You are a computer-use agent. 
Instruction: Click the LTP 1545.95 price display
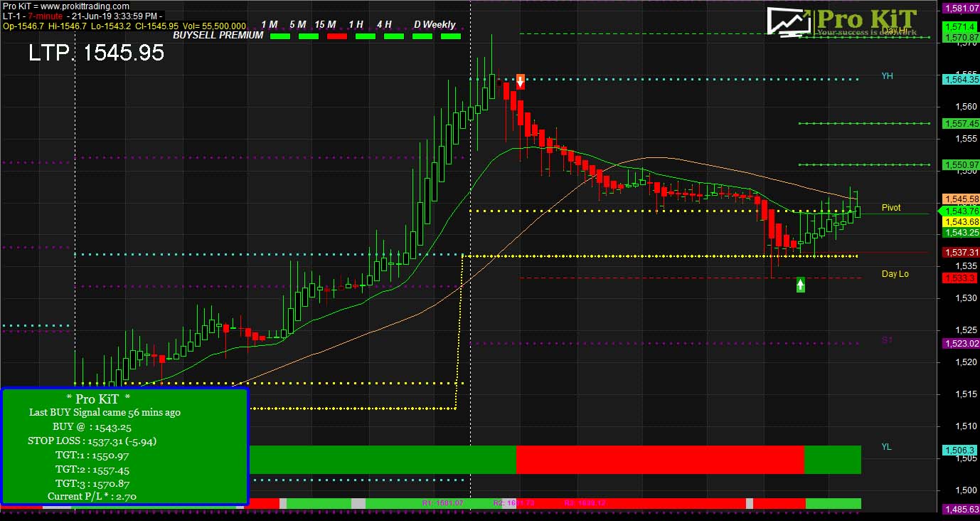coord(97,53)
